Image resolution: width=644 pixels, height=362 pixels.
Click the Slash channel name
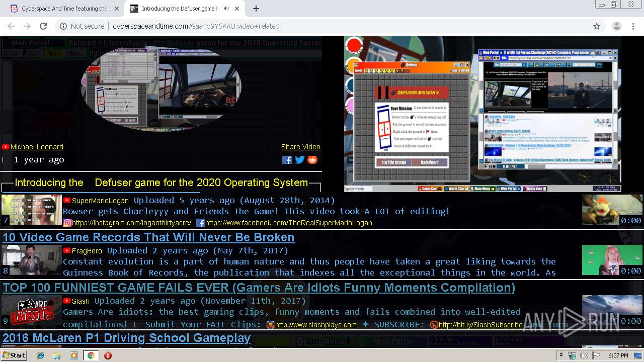coord(80,301)
